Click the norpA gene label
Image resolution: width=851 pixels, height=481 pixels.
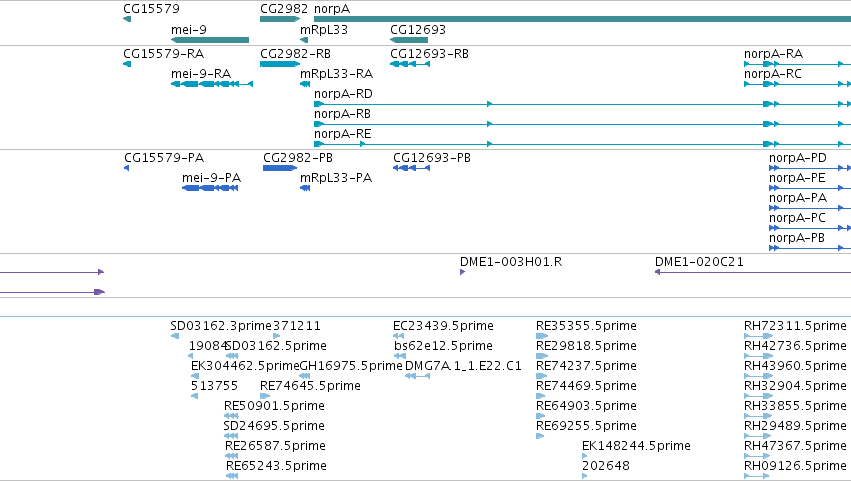pos(332,9)
